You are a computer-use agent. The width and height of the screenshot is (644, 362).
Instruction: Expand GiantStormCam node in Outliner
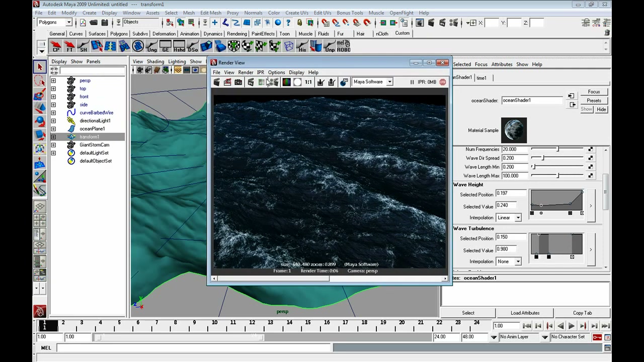[x=53, y=145]
